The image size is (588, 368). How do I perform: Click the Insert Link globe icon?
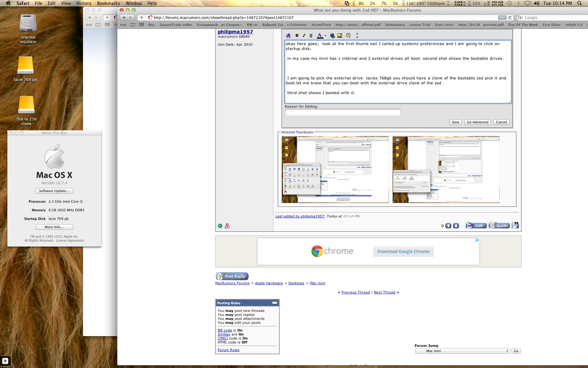(333, 36)
